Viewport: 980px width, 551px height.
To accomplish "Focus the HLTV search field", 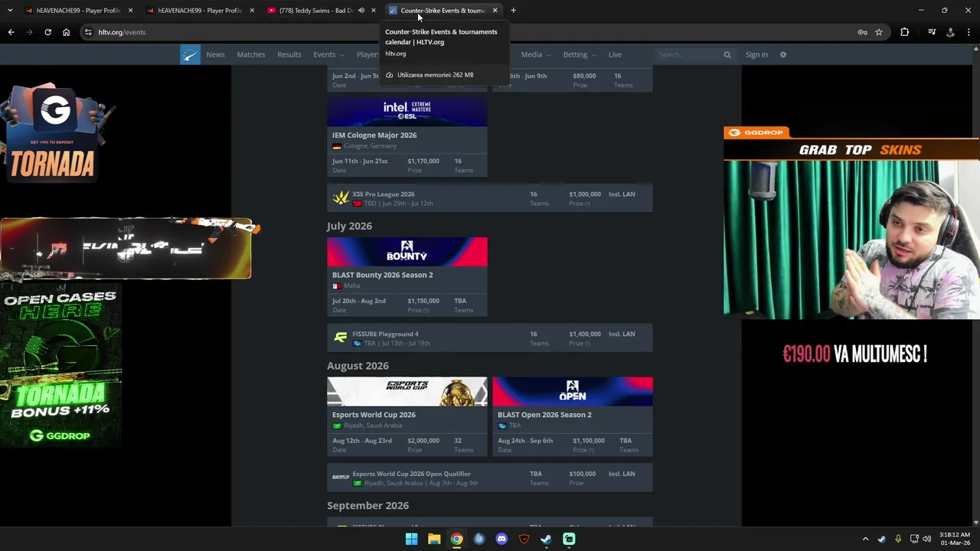I will (x=689, y=54).
